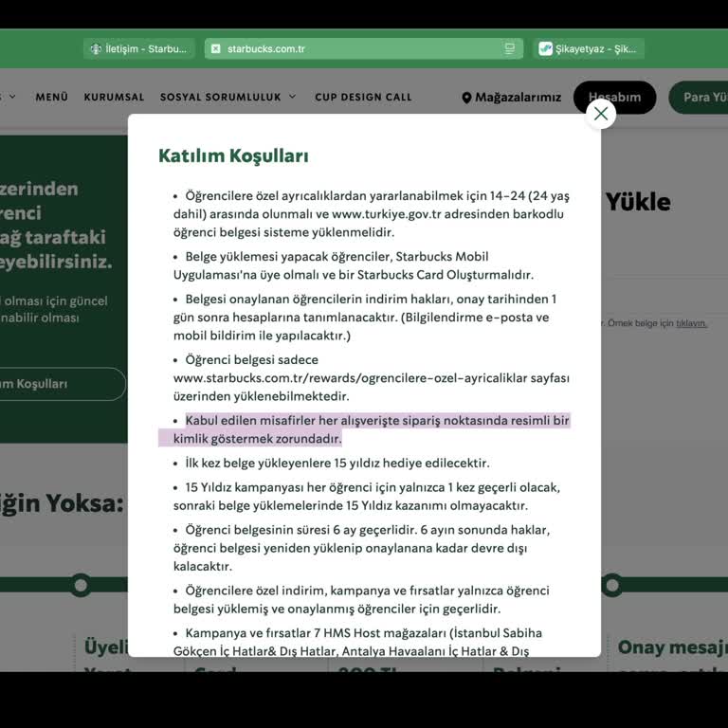Click the Şikayetvar tab favicon
Viewport: 728px width, 728px height.
545,48
